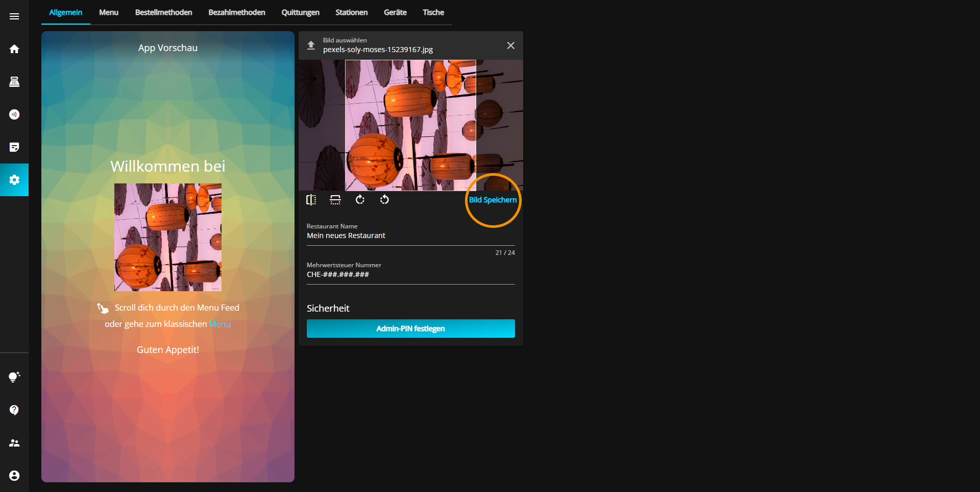Click the '21 / 24' character counter
Image resolution: width=980 pixels, height=492 pixels.
pyautogui.click(x=505, y=253)
